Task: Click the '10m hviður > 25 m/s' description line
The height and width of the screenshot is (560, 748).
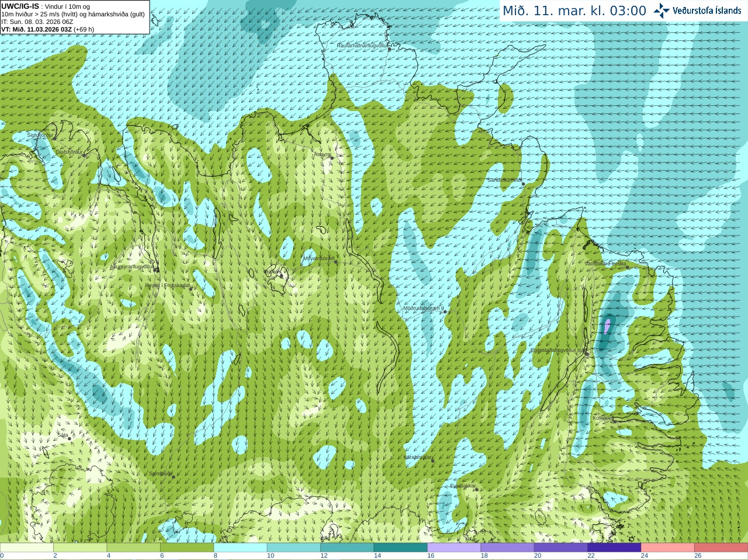Action: coord(73,14)
